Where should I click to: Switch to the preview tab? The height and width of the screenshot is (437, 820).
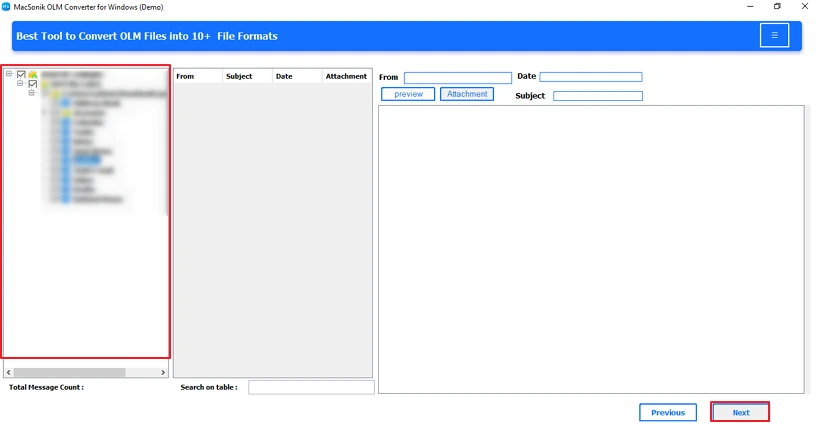(x=408, y=94)
